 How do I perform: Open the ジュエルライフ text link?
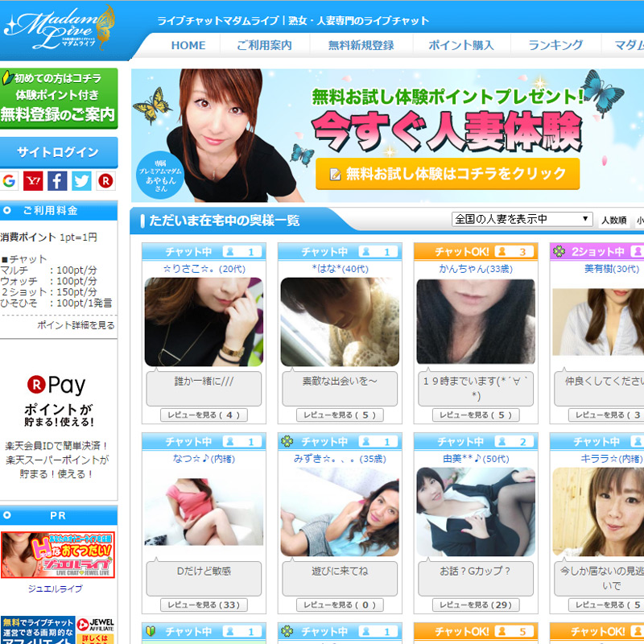click(56, 588)
